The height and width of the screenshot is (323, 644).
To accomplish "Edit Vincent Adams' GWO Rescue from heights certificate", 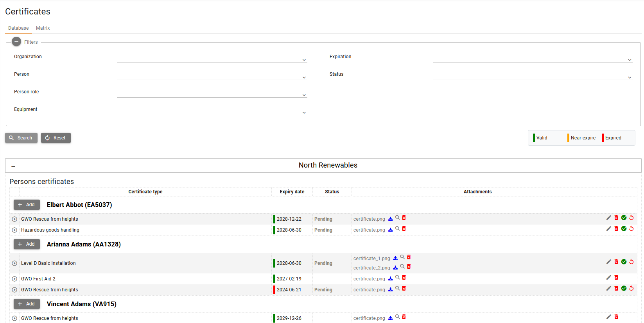I will click(608, 317).
